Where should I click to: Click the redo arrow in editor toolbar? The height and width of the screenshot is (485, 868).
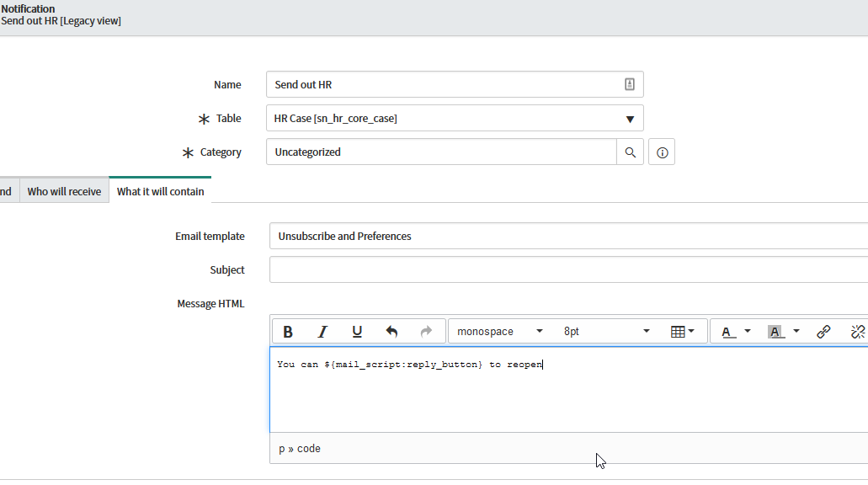point(426,332)
